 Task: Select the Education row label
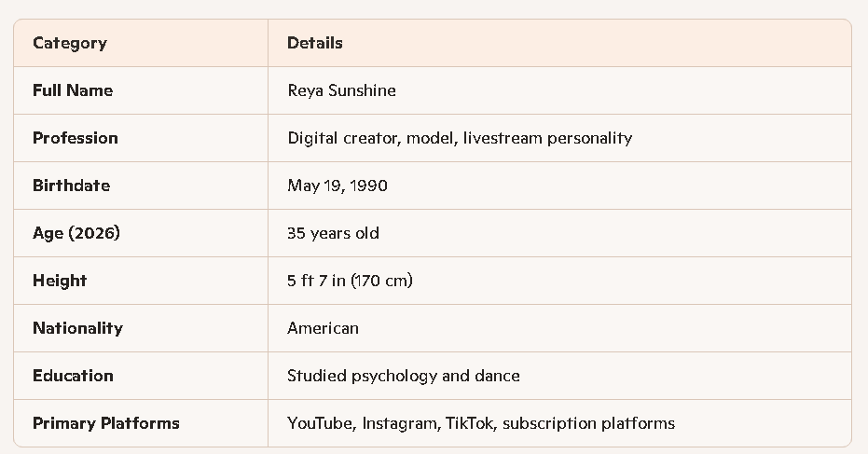click(73, 376)
